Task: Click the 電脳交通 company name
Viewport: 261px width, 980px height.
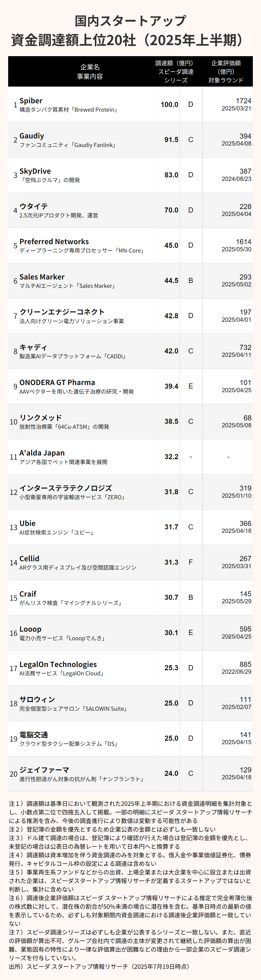Action: coord(34,735)
